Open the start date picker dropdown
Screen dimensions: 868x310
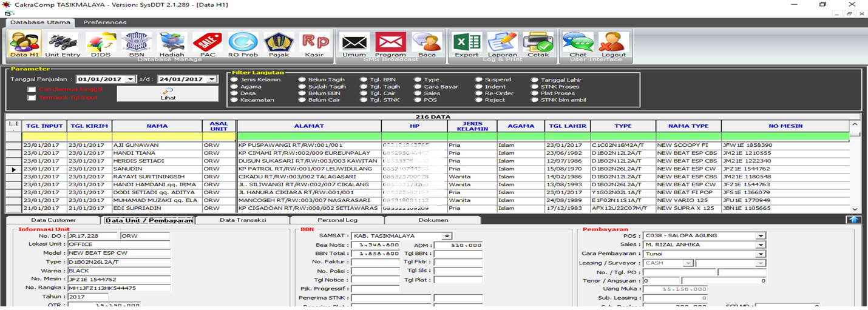click(x=131, y=79)
